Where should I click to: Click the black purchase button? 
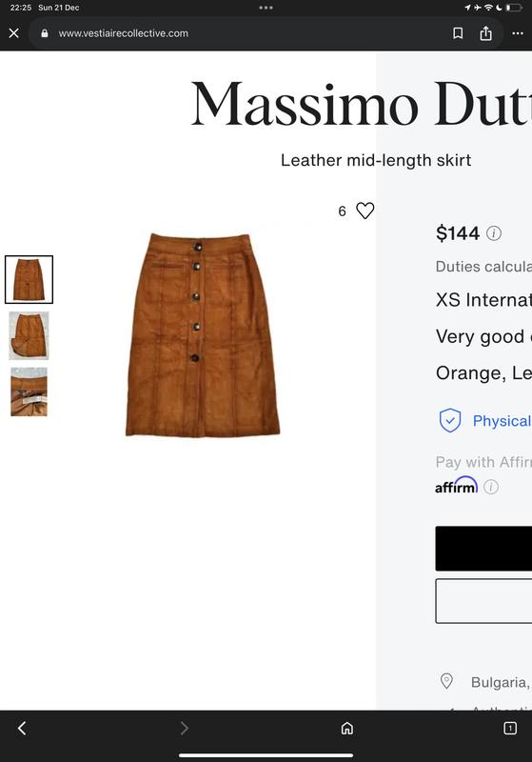click(483, 549)
